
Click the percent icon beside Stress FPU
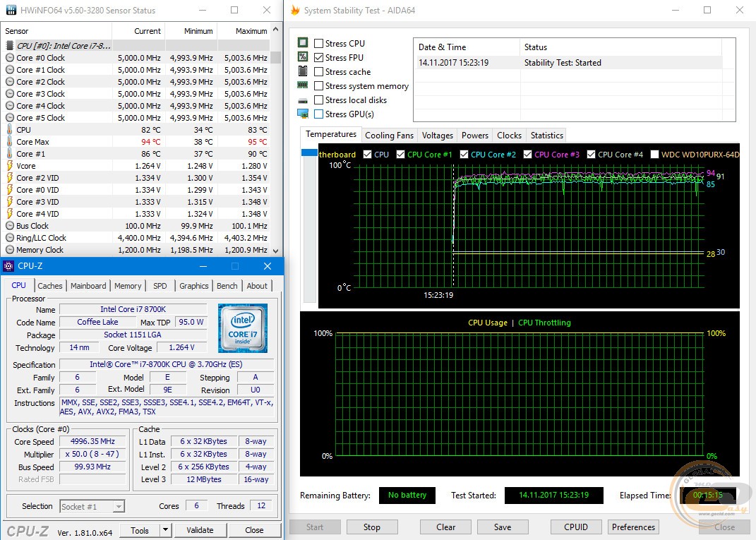[x=303, y=57]
